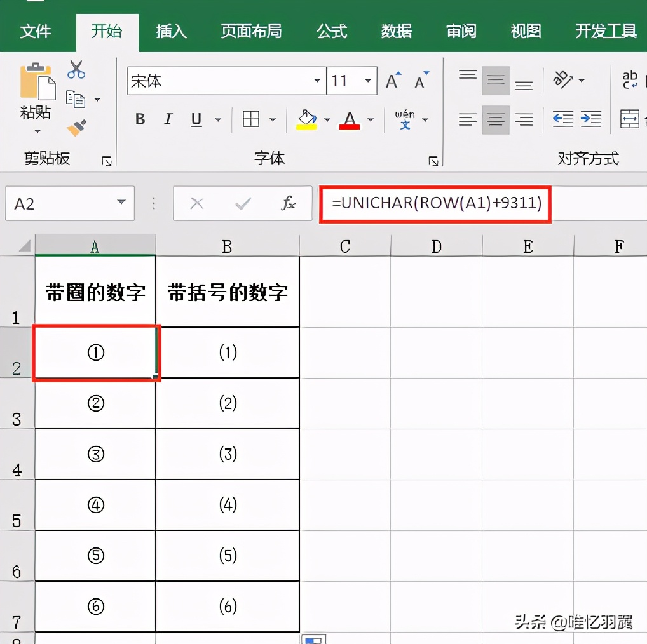647x644 pixels.
Task: Toggle Italic formatting
Action: [168, 119]
